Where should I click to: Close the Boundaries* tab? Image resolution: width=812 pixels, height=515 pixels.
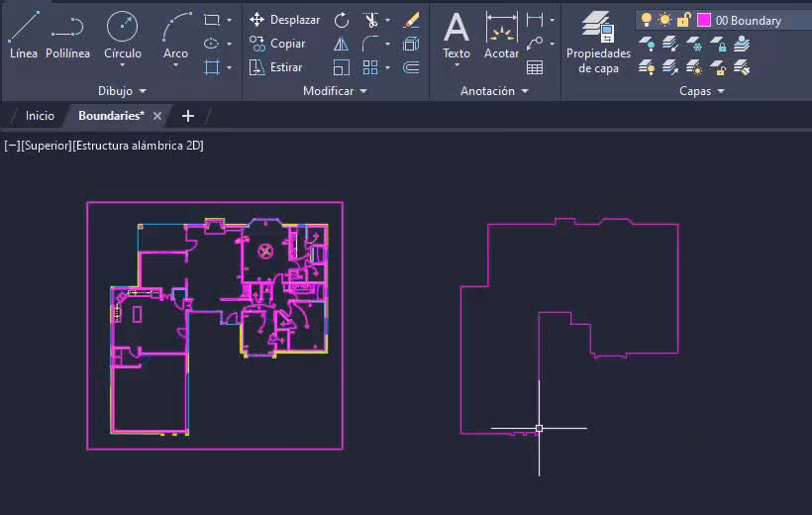tap(157, 116)
